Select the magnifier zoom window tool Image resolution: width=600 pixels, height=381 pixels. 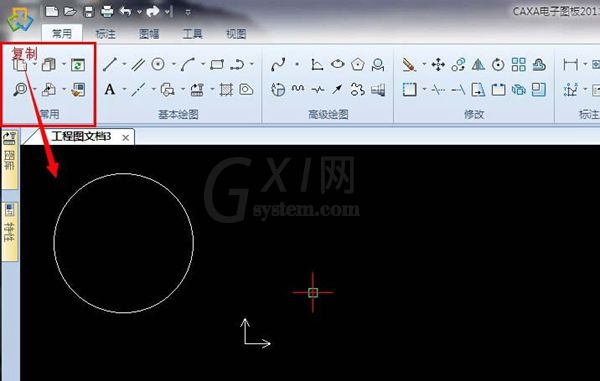pyautogui.click(x=20, y=90)
